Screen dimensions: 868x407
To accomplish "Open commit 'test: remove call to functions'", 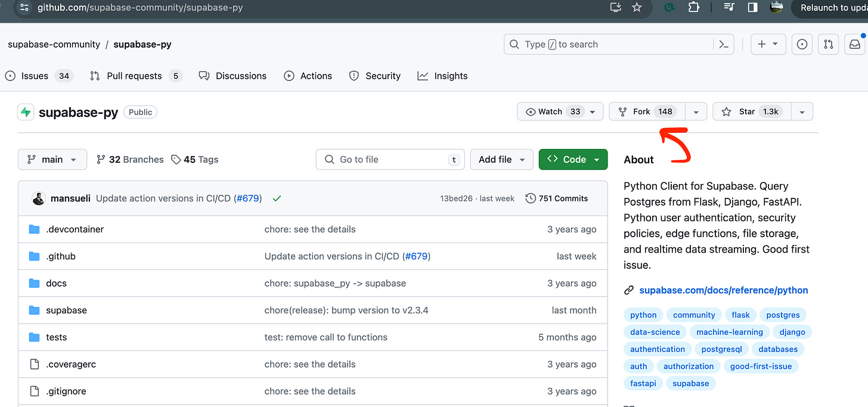I will point(326,337).
